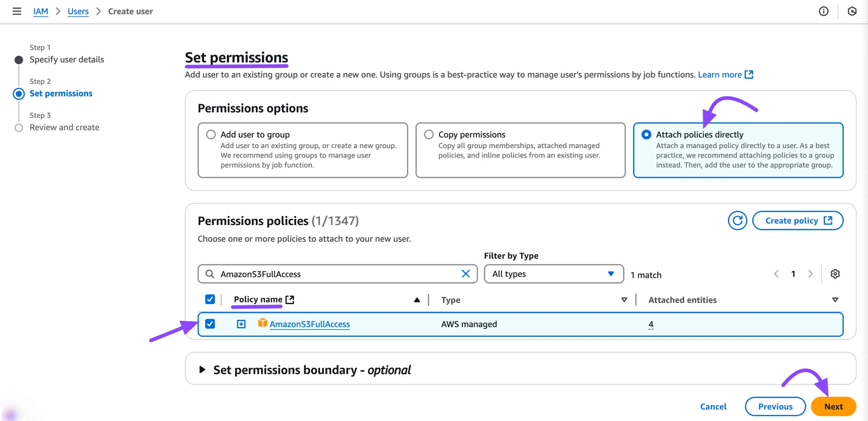Open the Learn more link
868x421 pixels.
pos(726,75)
